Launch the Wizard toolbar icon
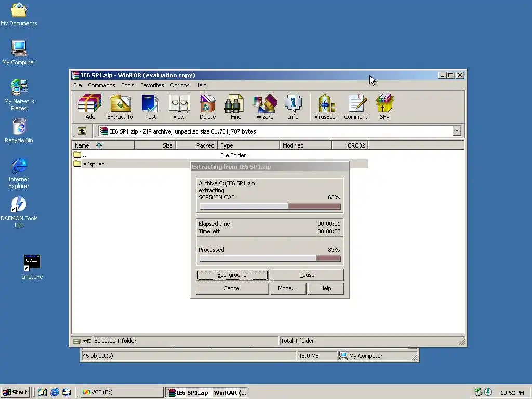This screenshot has height=399, width=532. 264,107
